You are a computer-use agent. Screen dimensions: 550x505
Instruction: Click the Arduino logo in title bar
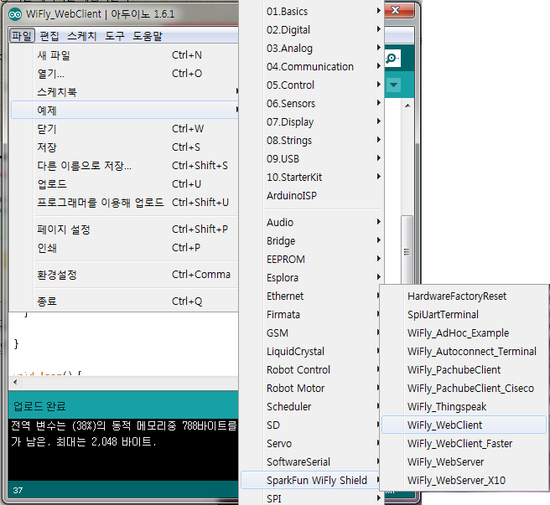click(x=15, y=14)
